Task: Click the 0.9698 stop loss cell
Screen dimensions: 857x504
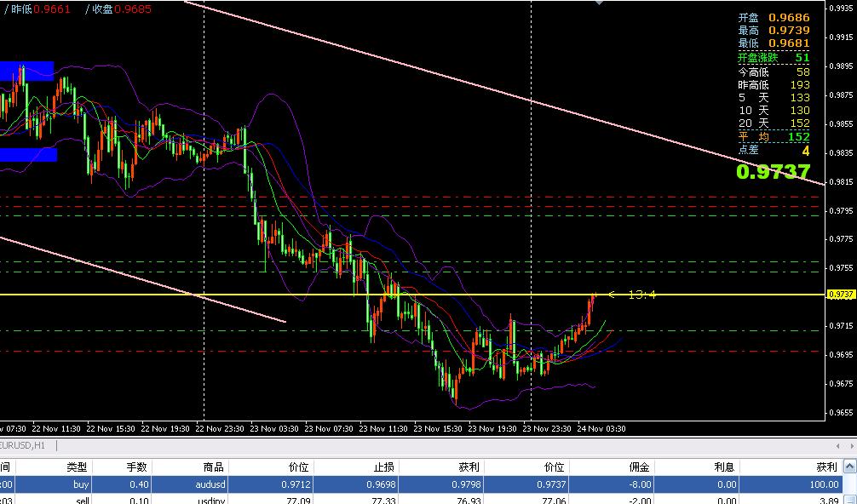Action: 381,484
